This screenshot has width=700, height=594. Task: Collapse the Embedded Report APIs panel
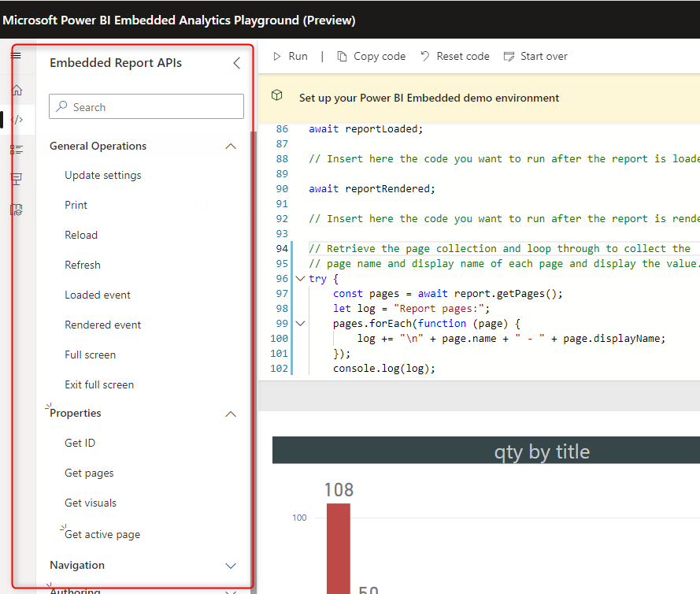[236, 63]
